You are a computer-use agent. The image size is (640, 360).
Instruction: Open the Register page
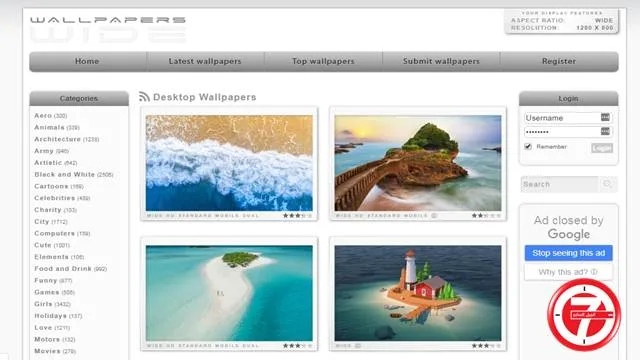click(x=559, y=61)
